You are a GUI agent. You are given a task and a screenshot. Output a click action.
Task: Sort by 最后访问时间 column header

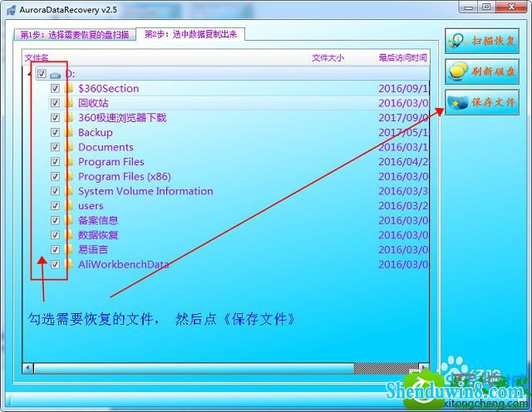coord(402,57)
